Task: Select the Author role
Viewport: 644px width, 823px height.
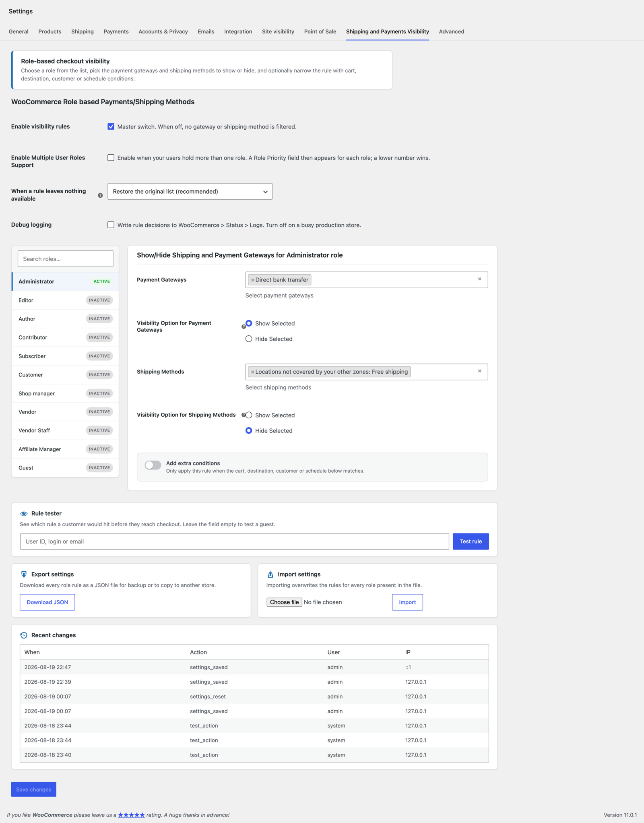Action: (x=65, y=319)
